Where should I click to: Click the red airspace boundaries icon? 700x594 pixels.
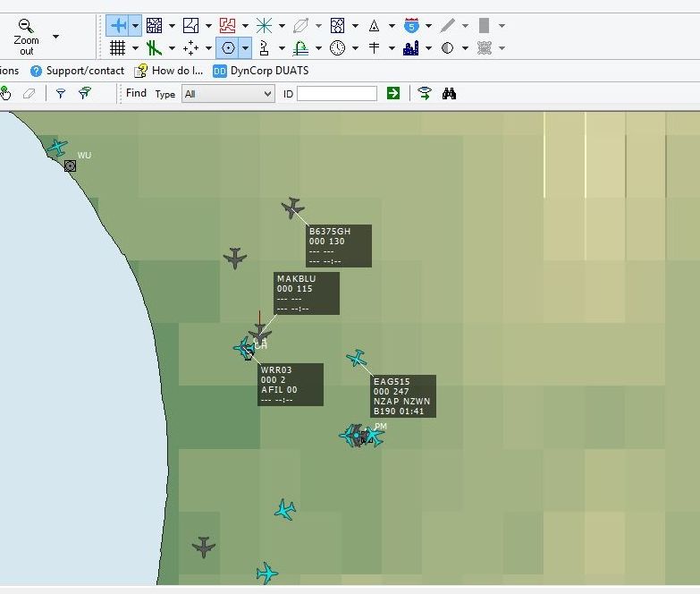pyautogui.click(x=227, y=26)
